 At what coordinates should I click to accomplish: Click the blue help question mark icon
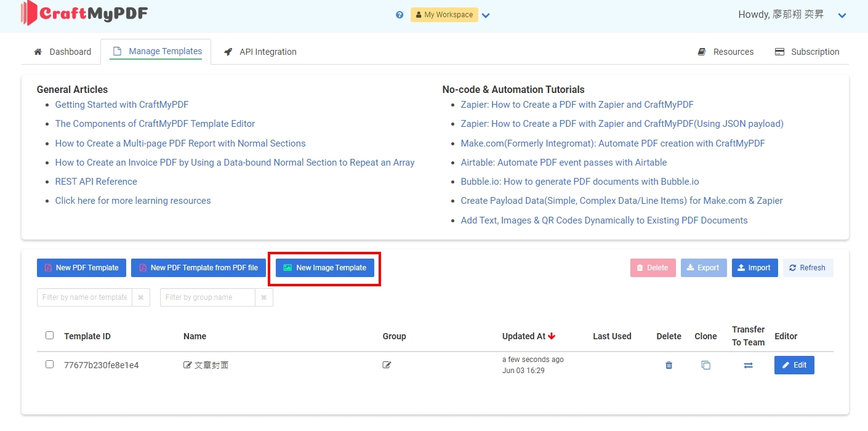(x=400, y=15)
